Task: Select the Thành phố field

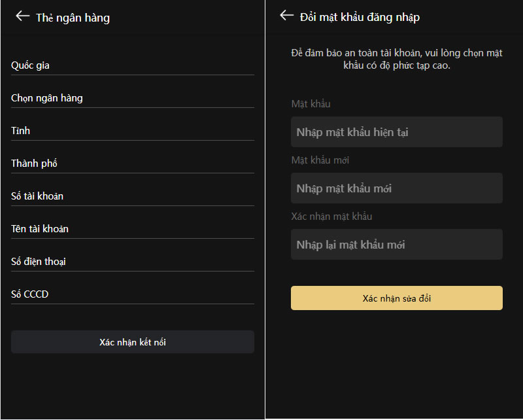Action: pos(132,164)
